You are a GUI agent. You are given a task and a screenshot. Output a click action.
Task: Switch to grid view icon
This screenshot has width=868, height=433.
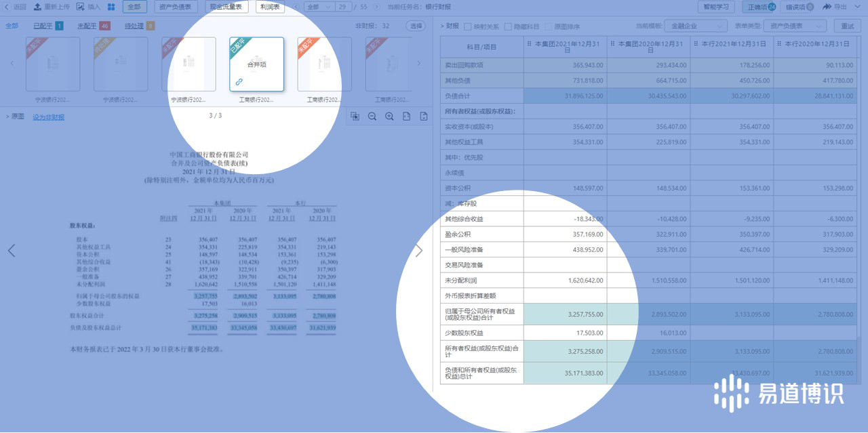pyautogui.click(x=111, y=7)
